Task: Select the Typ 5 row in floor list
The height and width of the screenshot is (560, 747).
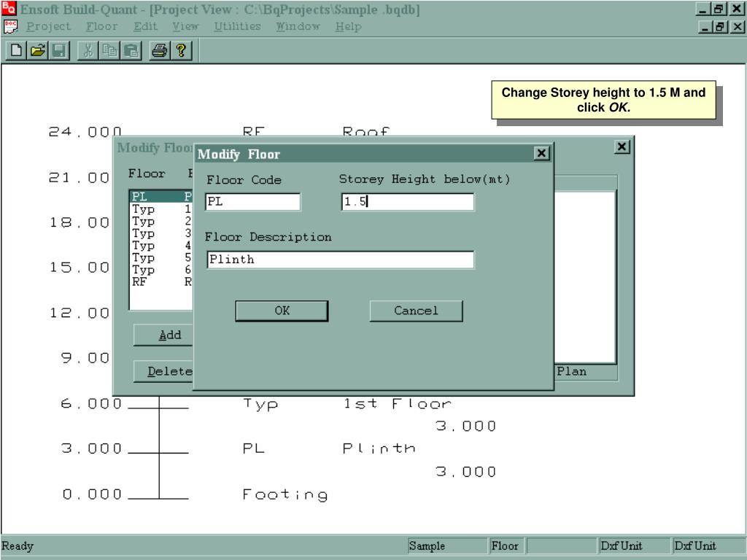Action: pos(161,257)
